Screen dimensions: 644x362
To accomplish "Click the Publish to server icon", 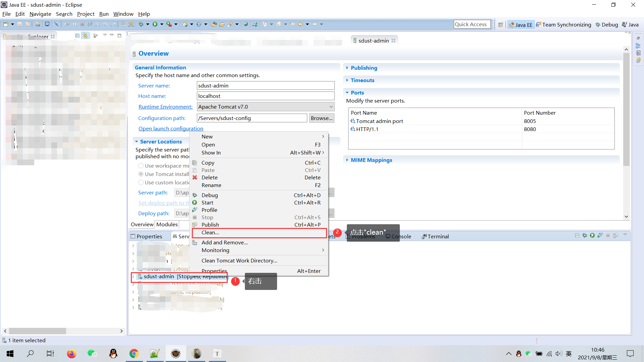I will point(615,236).
